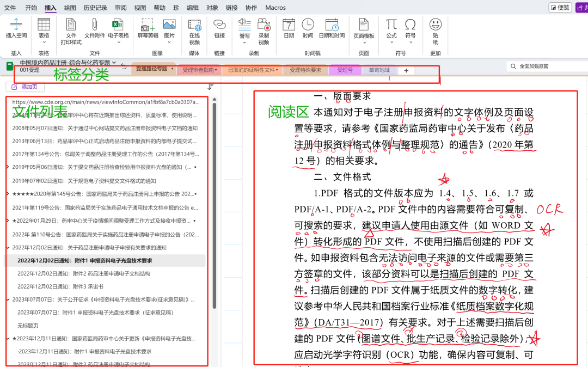This screenshot has width=588, height=367.
Task: Click the page list vertical scrollbar
Action: (x=215, y=206)
